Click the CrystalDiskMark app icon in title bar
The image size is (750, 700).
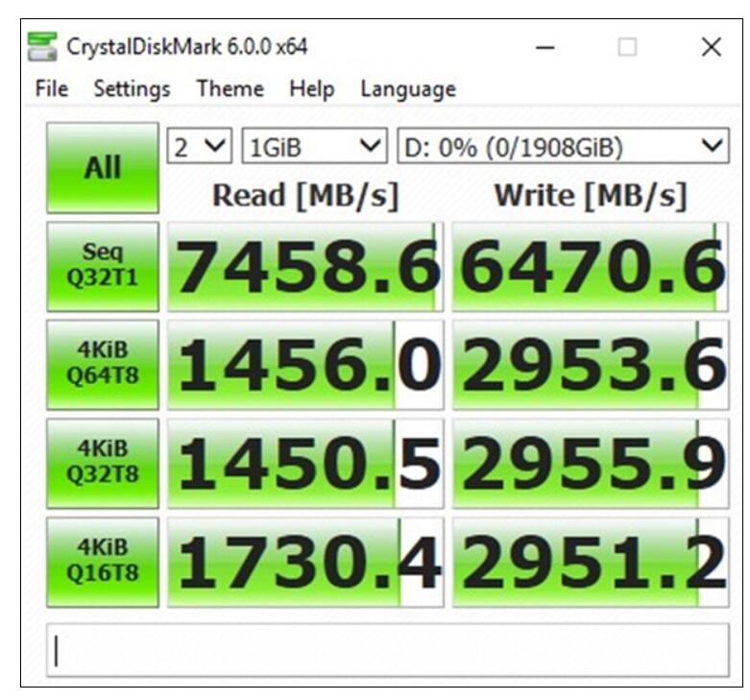click(x=42, y=47)
